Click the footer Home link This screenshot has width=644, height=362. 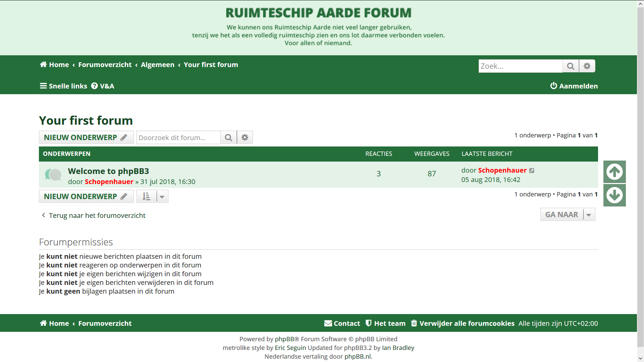(54, 323)
